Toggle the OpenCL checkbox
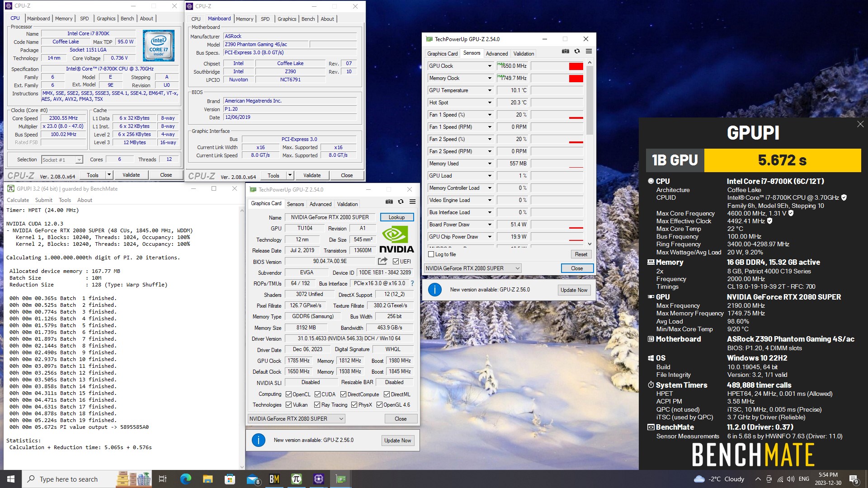This screenshot has height=488, width=868. click(x=288, y=394)
